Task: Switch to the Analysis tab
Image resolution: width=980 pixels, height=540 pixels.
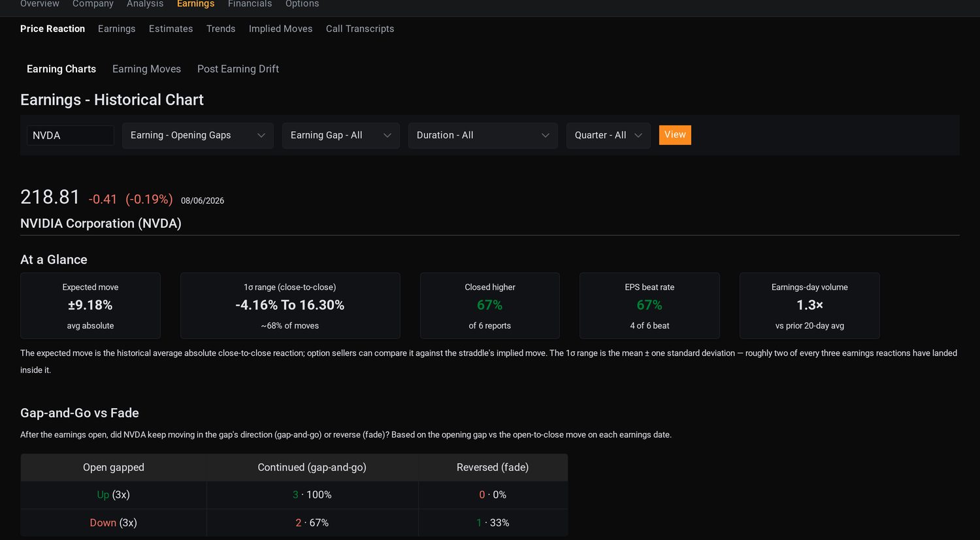Action: 145,4
